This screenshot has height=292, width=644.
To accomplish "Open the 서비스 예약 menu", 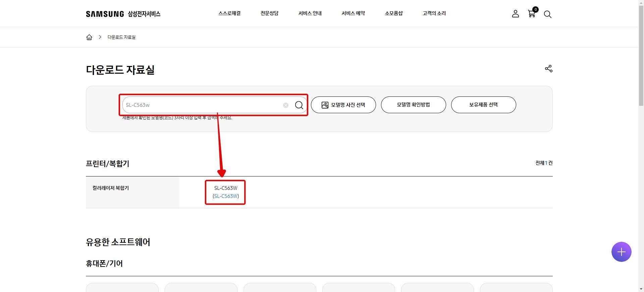I will [353, 13].
